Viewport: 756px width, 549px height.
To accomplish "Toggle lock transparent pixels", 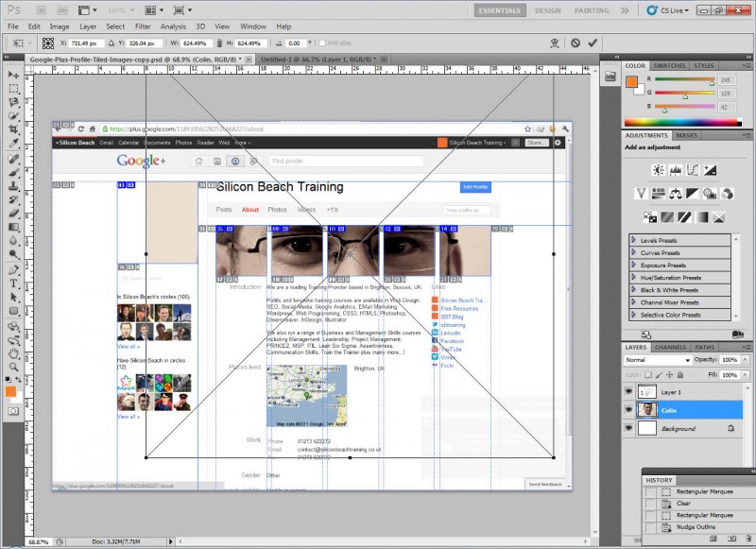I will (x=648, y=374).
